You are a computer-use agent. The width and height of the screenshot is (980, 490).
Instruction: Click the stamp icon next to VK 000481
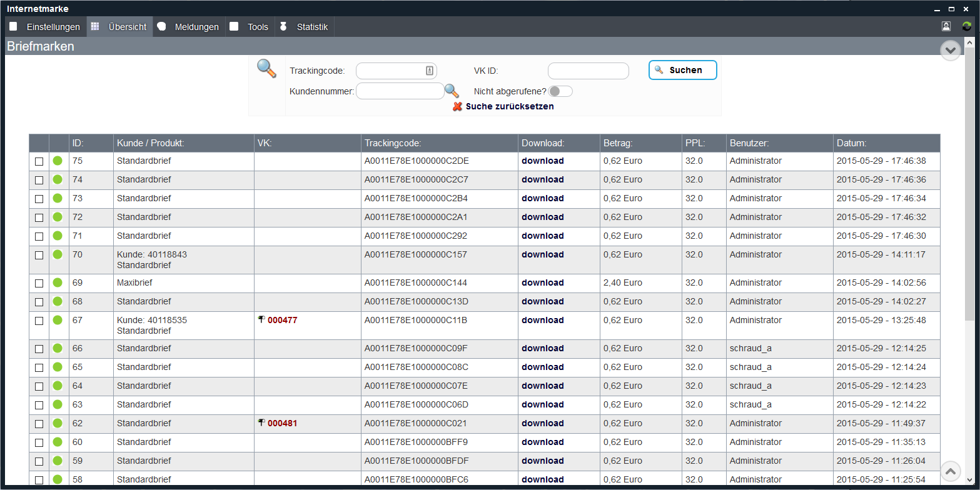pyautogui.click(x=261, y=422)
